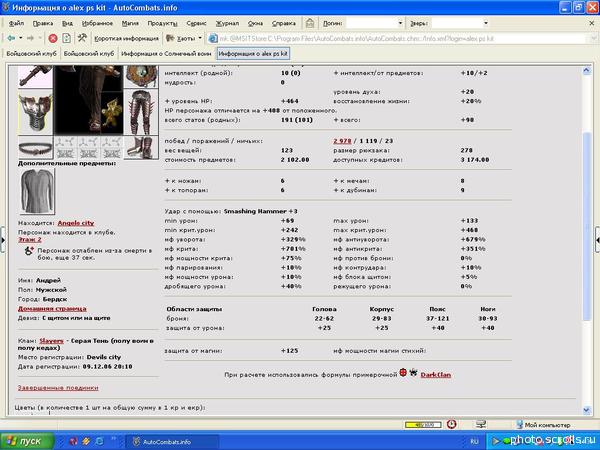Screen dimensions: 600x450
Task: Open the Файл menu
Action: coord(16,23)
